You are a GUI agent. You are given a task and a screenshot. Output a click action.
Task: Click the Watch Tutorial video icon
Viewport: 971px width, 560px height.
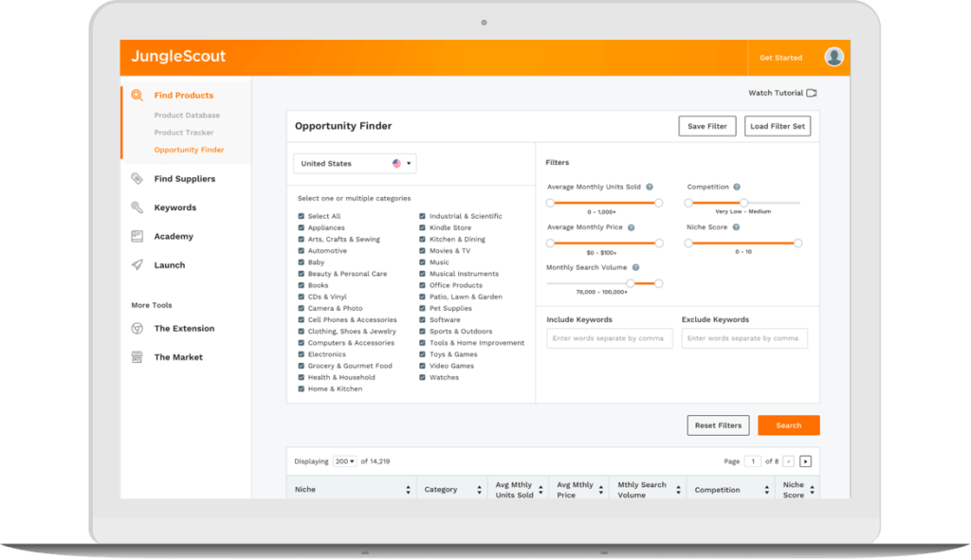[x=812, y=93]
